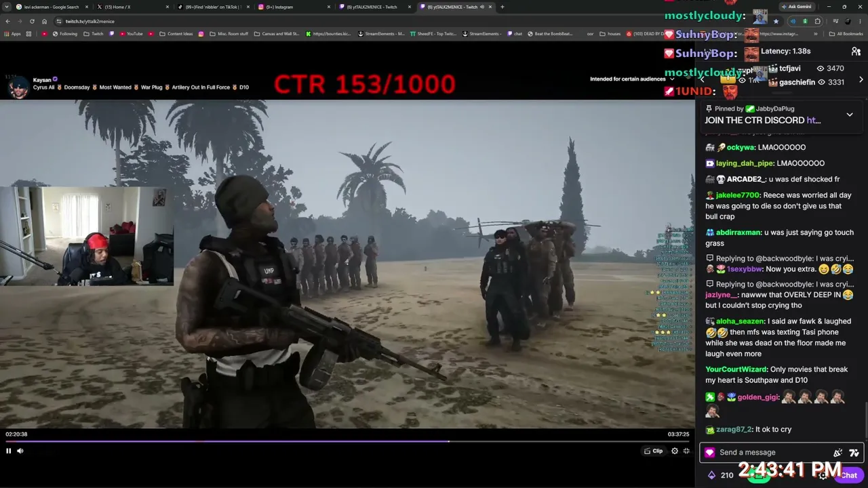The image size is (868, 488).
Task: Open the YouTube bookmark
Action: pyautogui.click(x=131, y=34)
